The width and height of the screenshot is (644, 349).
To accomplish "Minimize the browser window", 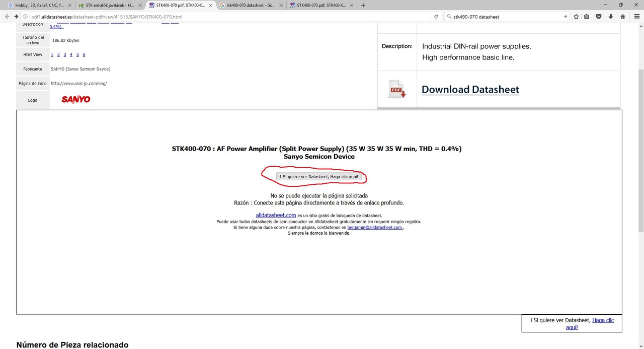I will [x=606, y=5].
